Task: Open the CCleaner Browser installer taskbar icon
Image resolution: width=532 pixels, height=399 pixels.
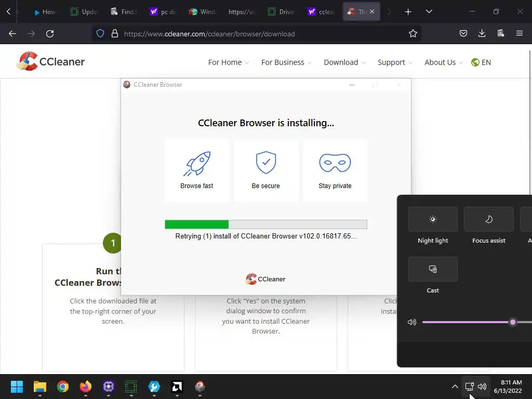Action: (x=200, y=387)
